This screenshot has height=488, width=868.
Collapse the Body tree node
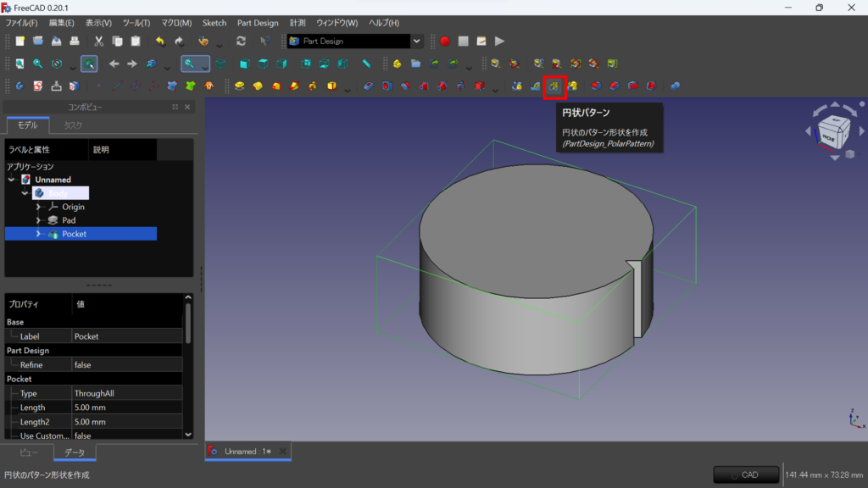[x=25, y=193]
